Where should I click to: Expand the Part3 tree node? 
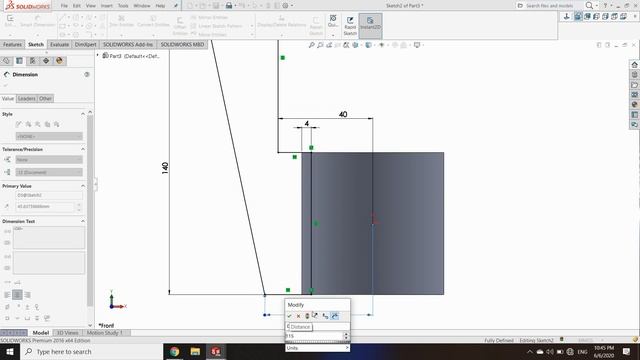pos(98,55)
